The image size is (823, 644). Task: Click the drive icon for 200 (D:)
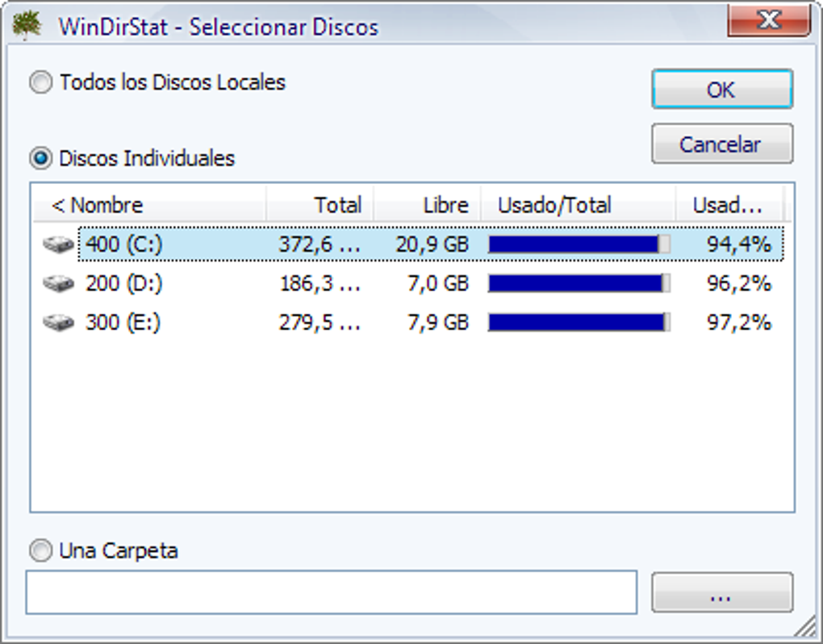pos(58,283)
